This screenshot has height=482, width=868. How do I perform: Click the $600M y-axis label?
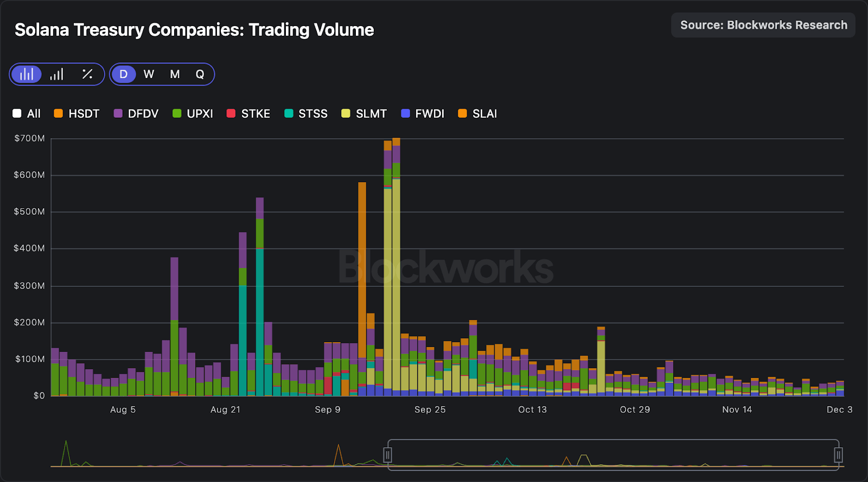click(29, 175)
